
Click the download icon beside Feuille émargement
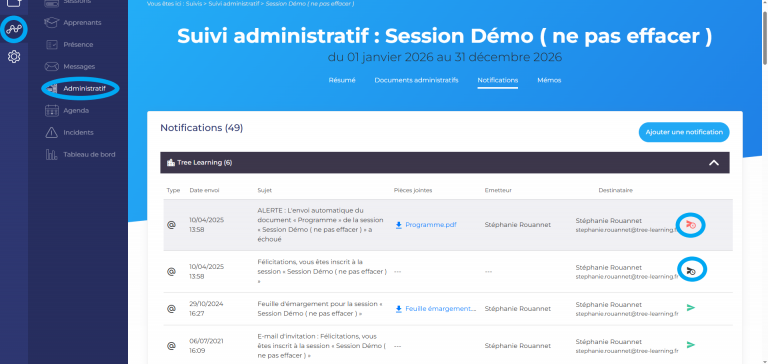(399, 309)
